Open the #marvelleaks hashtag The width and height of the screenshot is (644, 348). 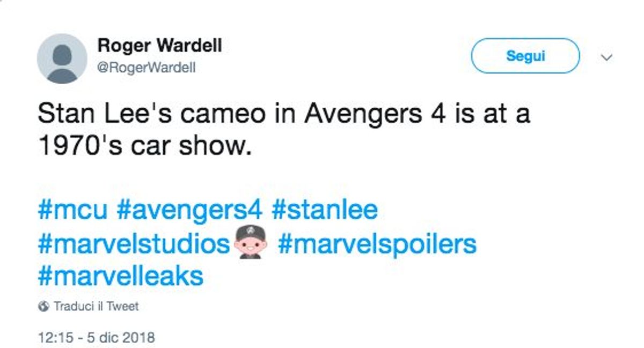click(121, 277)
